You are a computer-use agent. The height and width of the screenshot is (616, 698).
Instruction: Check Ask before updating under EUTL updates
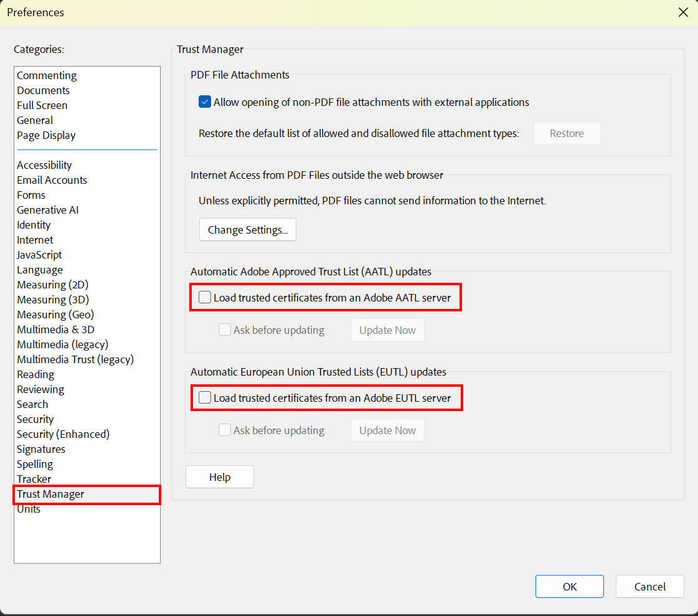(224, 430)
